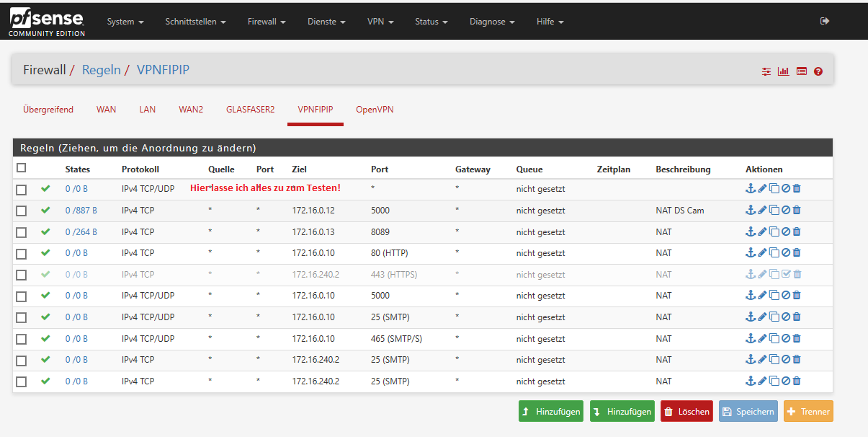Click the logout icon in top bar
This screenshot has width=868, height=437.
(825, 22)
